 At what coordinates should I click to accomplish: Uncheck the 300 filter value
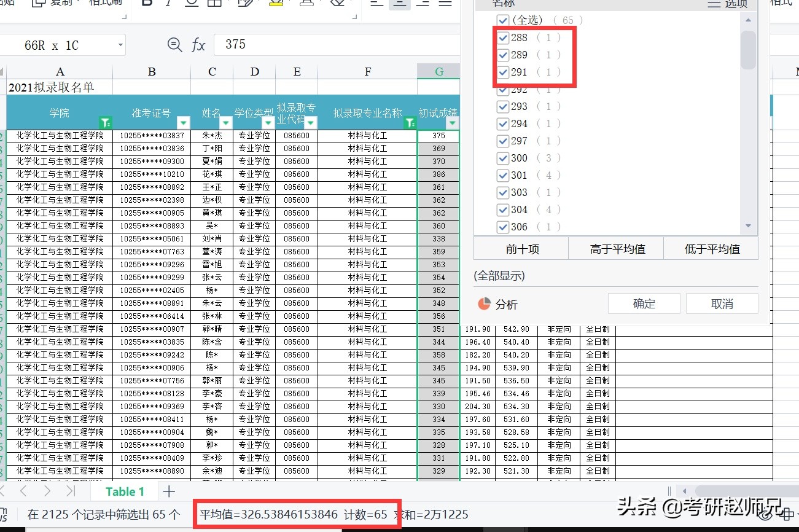[504, 158]
